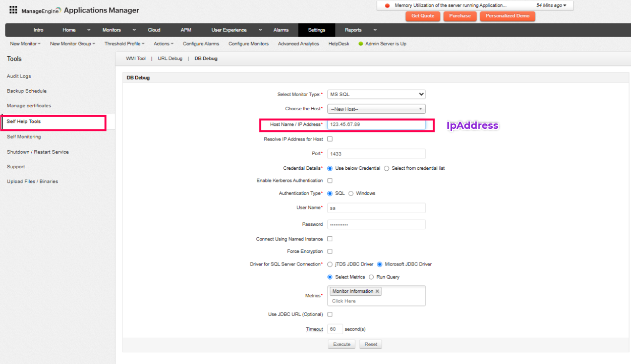This screenshot has height=364, width=631.
Task: Select the Settings menu
Action: point(316,30)
